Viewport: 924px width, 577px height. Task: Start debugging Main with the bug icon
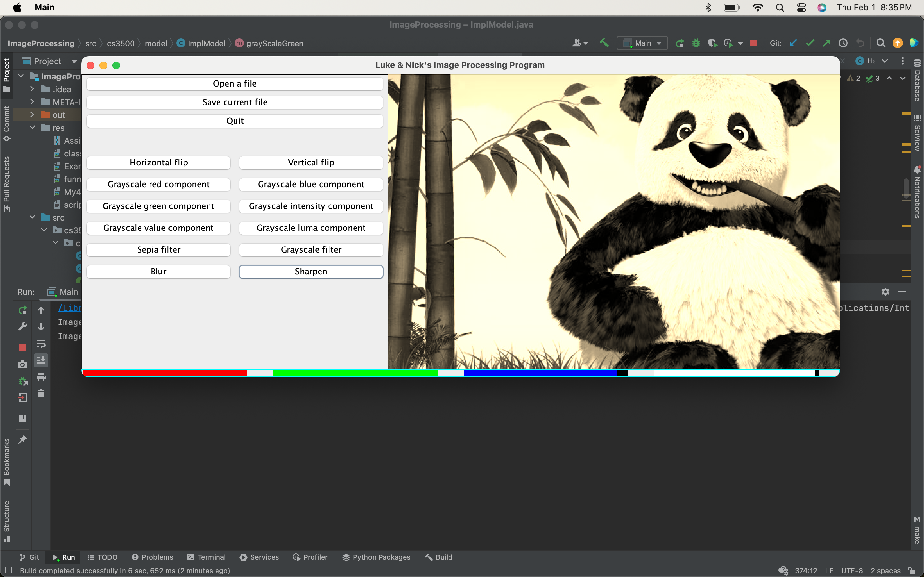[696, 43]
